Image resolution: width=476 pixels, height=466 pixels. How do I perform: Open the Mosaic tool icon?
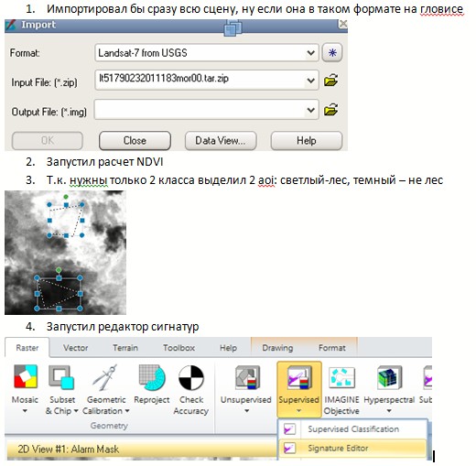pos(26,376)
